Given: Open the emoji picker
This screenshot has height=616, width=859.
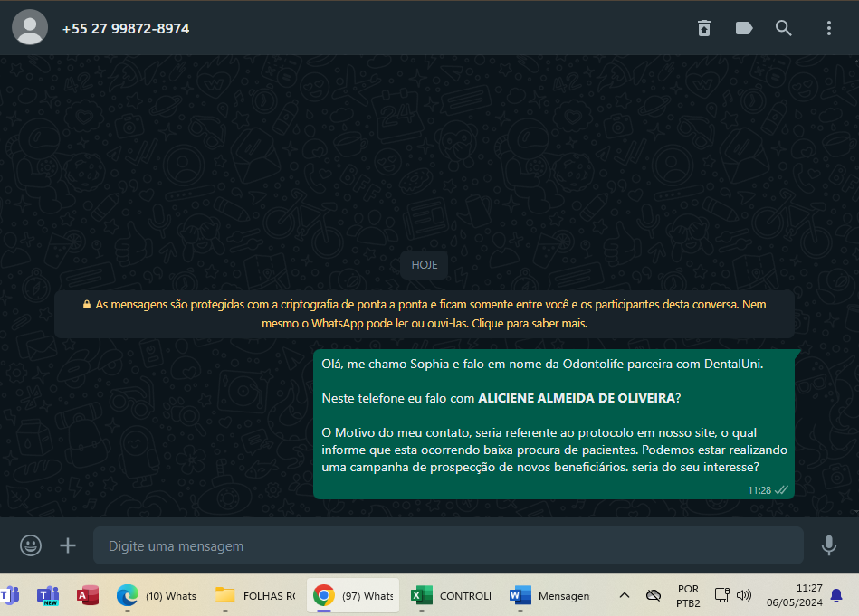Looking at the screenshot, I should [31, 545].
